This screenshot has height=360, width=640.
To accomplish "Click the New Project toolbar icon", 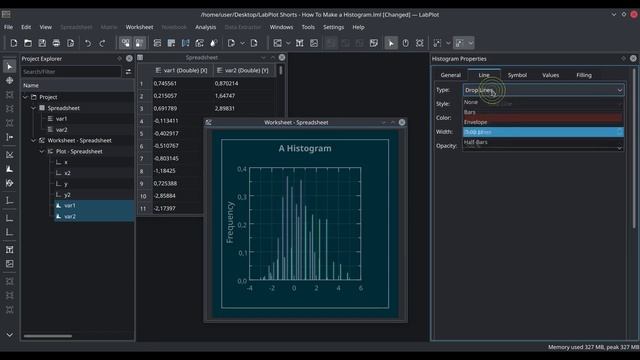I will click(x=14, y=43).
